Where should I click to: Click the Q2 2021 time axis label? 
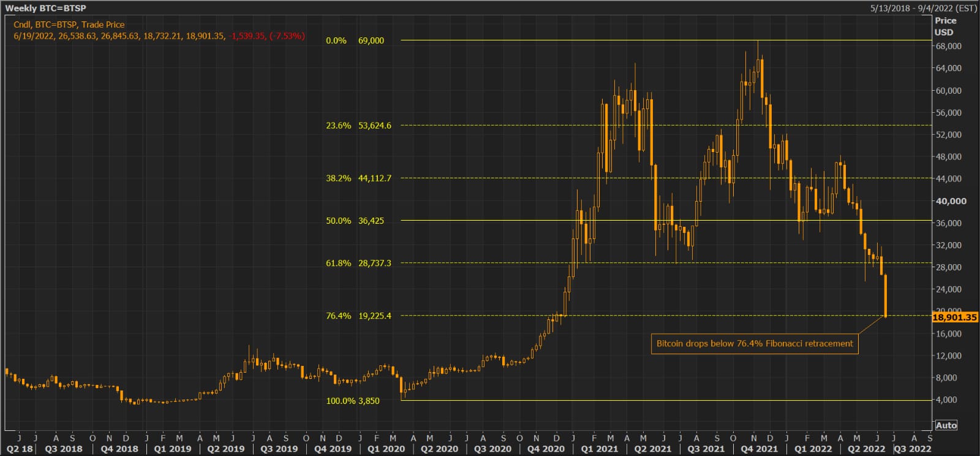coord(652,449)
